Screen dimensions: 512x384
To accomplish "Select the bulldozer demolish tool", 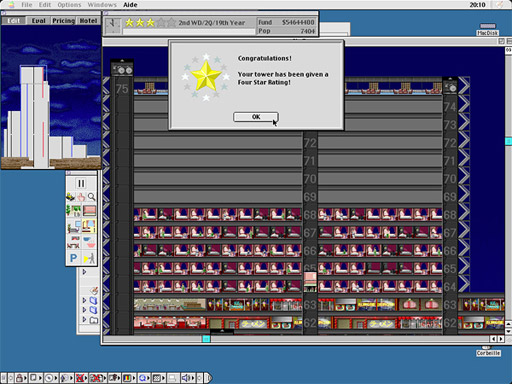I will tap(70, 197).
